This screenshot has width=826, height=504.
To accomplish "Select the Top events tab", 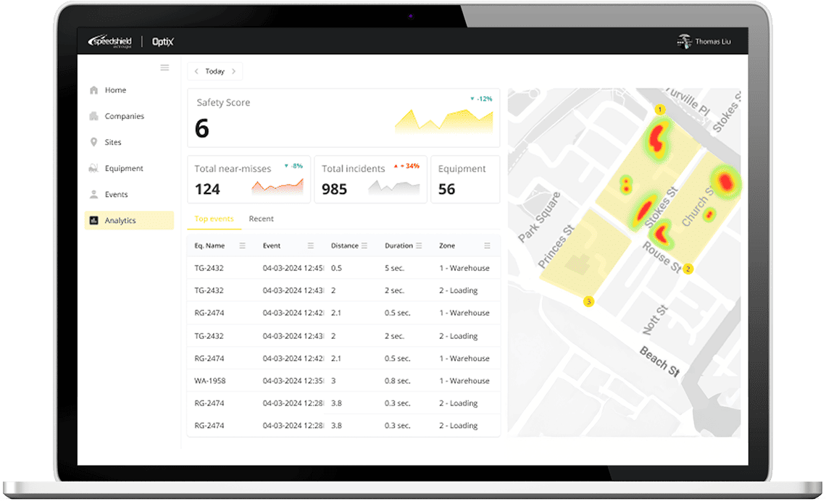I will [214, 219].
